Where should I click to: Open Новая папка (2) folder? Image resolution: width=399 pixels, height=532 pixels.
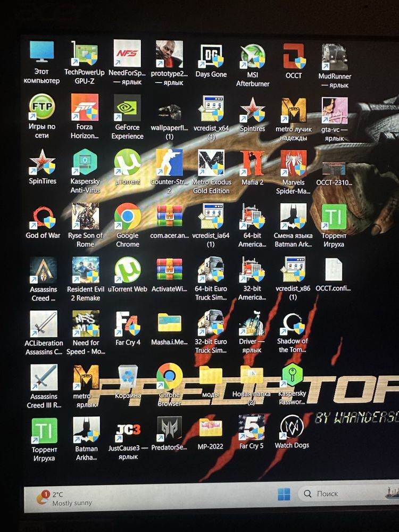coord(252,375)
